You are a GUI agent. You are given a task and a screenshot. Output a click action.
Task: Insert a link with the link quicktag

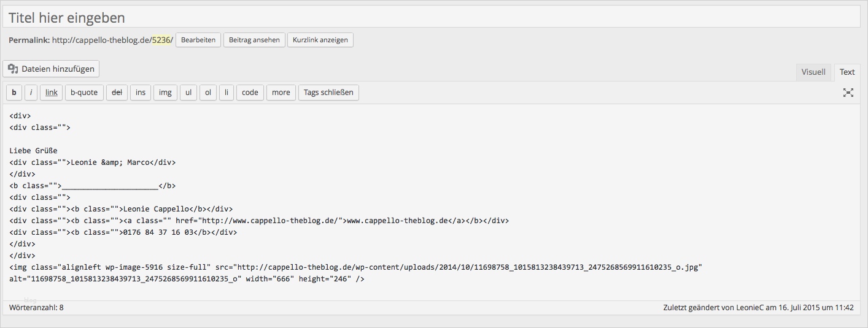tap(52, 93)
